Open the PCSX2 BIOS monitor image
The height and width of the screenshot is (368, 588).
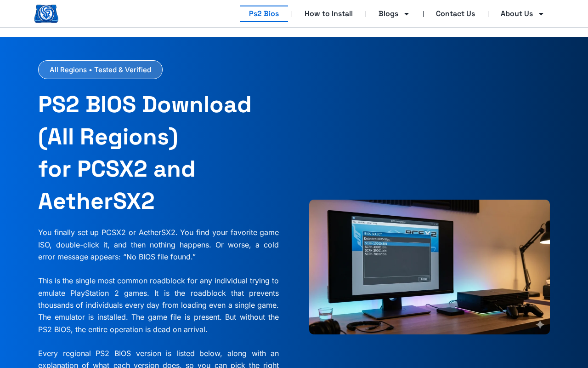[x=430, y=267]
